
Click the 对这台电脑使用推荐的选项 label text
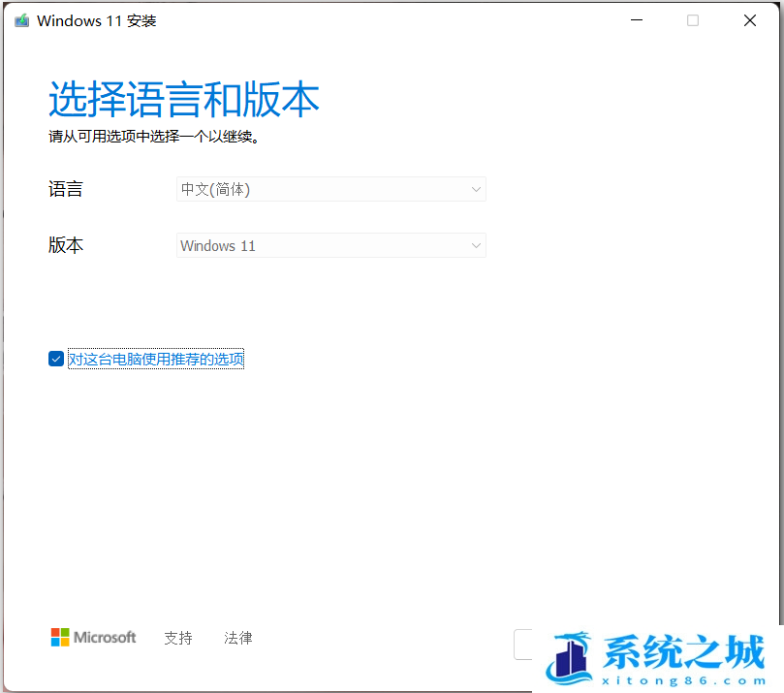click(x=156, y=359)
